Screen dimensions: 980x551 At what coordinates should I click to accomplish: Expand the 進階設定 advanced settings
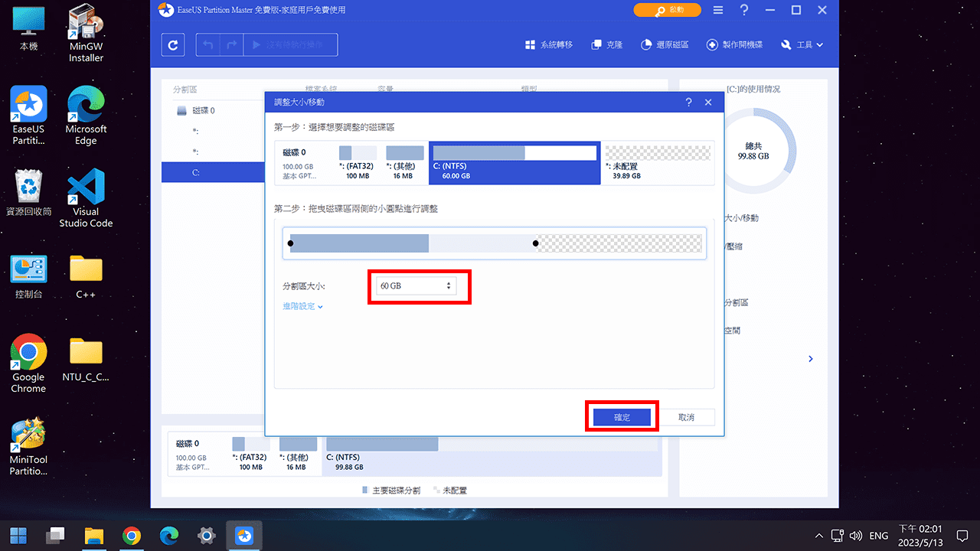[302, 307]
